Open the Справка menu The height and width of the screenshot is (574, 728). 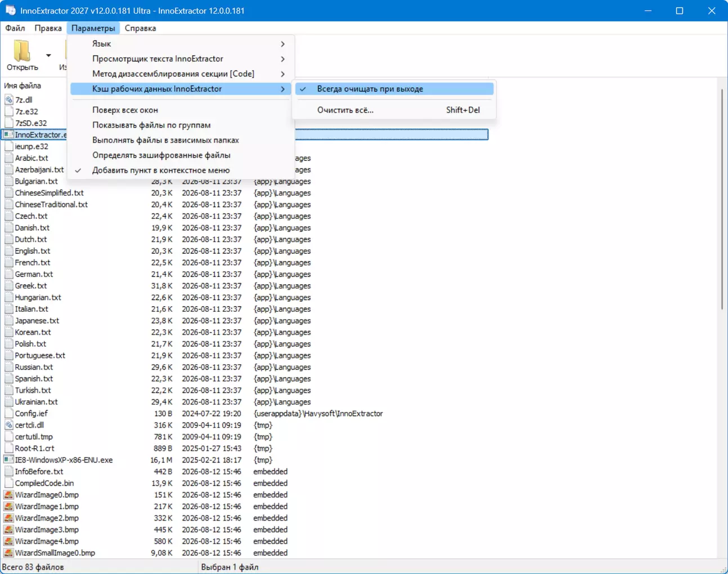click(140, 28)
